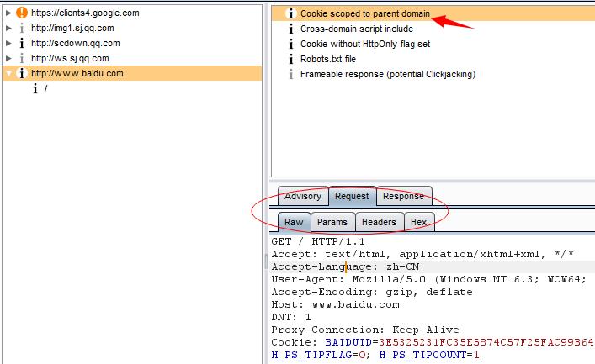Expand the clients4.google.com tree node
The width and height of the screenshot is (595, 364).
click(8, 13)
